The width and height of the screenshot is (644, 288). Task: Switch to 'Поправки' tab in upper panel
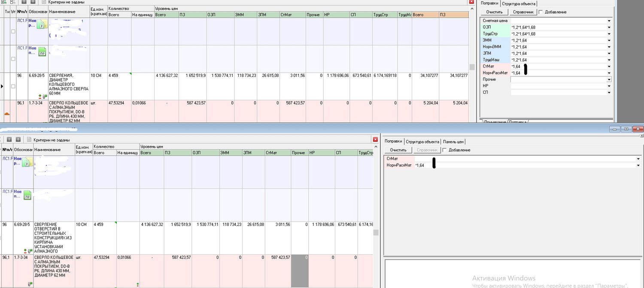(x=489, y=3)
